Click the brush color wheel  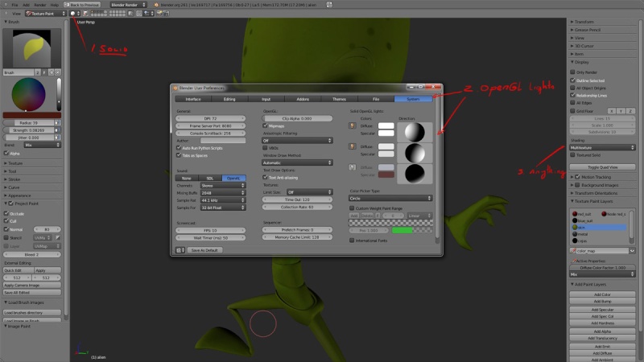tap(28, 94)
